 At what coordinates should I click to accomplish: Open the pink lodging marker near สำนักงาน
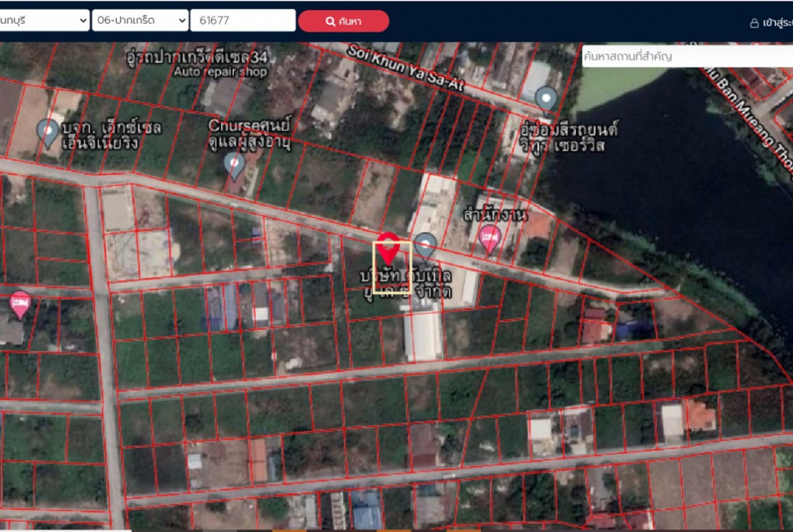(489, 239)
